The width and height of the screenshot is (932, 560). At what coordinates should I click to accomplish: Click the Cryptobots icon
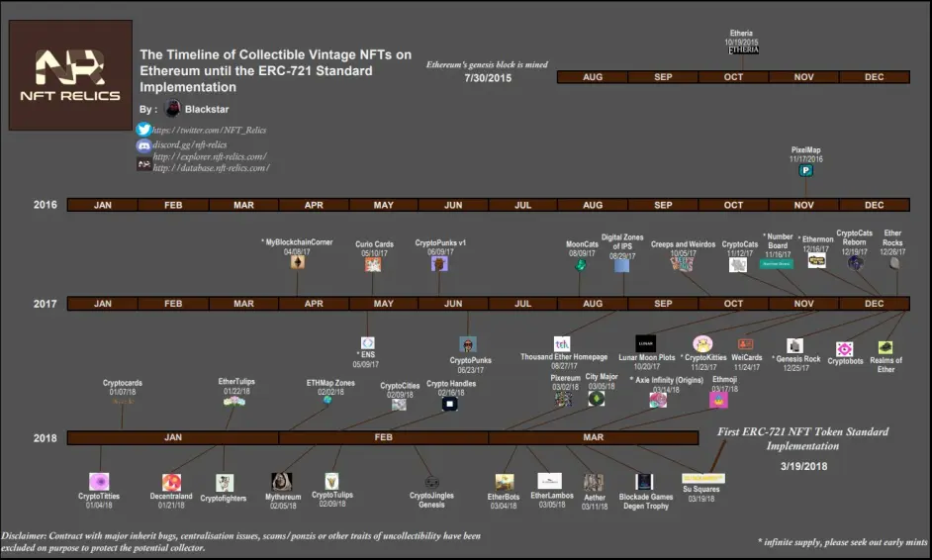(845, 349)
